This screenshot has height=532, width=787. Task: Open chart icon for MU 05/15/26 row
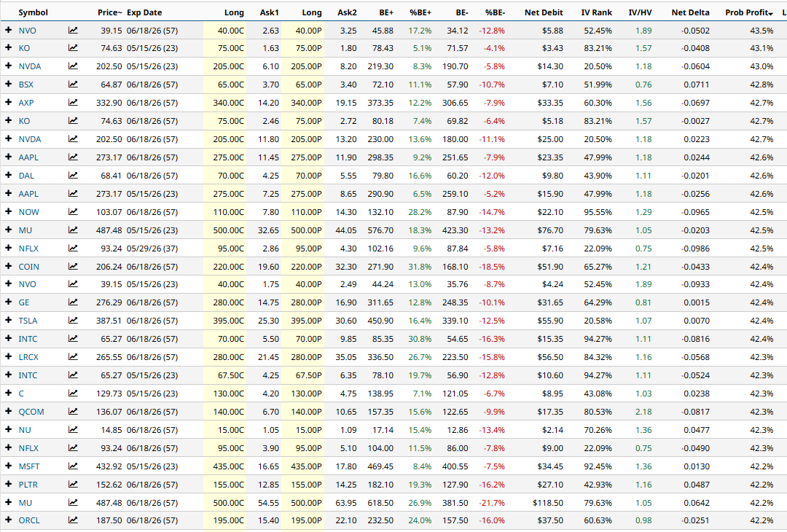click(x=73, y=230)
